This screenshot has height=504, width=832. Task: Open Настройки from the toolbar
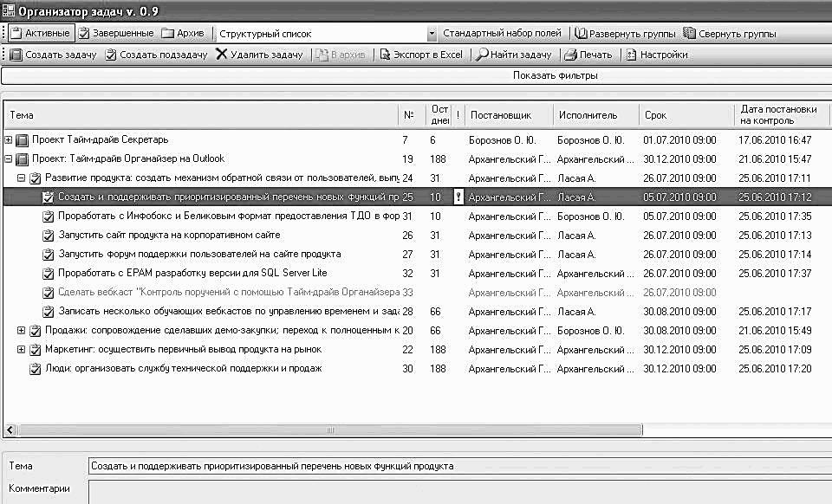click(x=657, y=55)
